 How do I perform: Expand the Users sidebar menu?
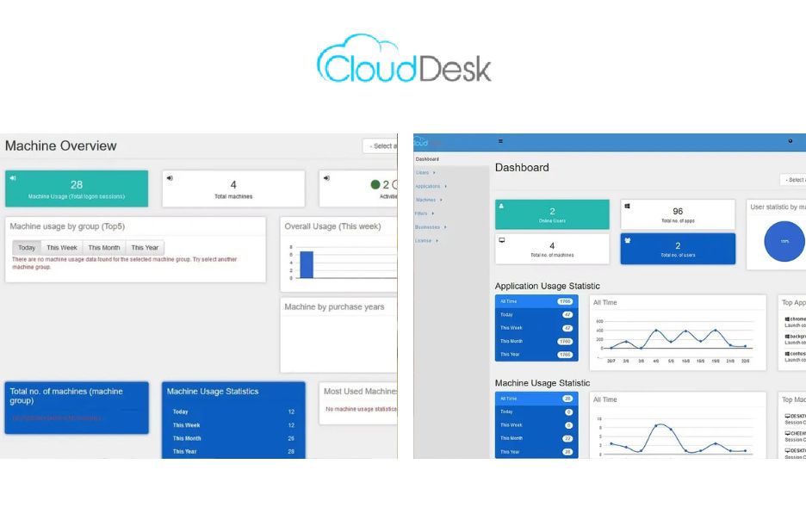tap(425, 172)
